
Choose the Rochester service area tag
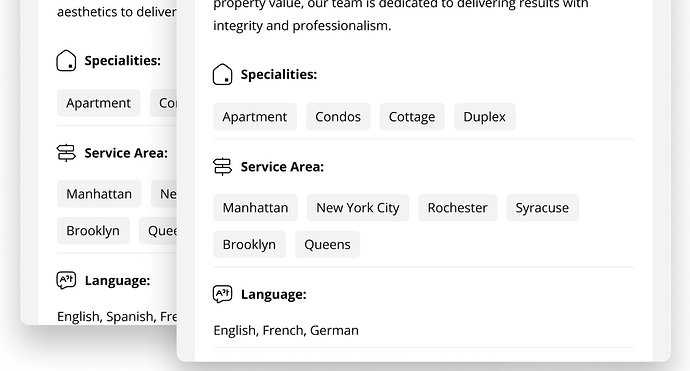458,208
